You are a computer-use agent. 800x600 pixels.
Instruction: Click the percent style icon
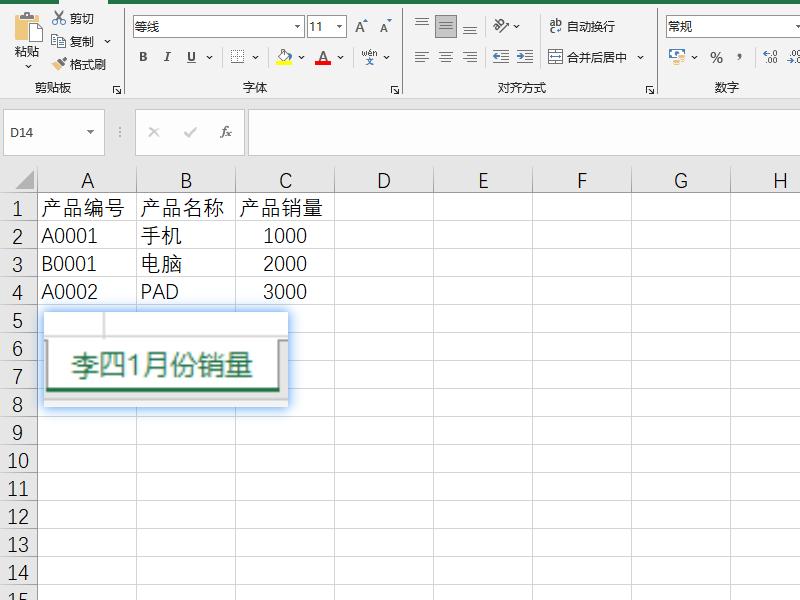coord(716,57)
